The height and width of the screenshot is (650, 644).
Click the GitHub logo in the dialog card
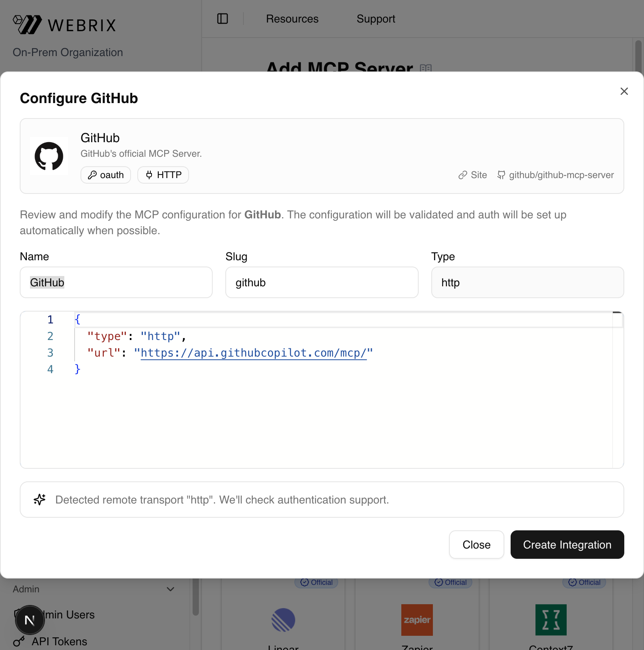point(49,156)
